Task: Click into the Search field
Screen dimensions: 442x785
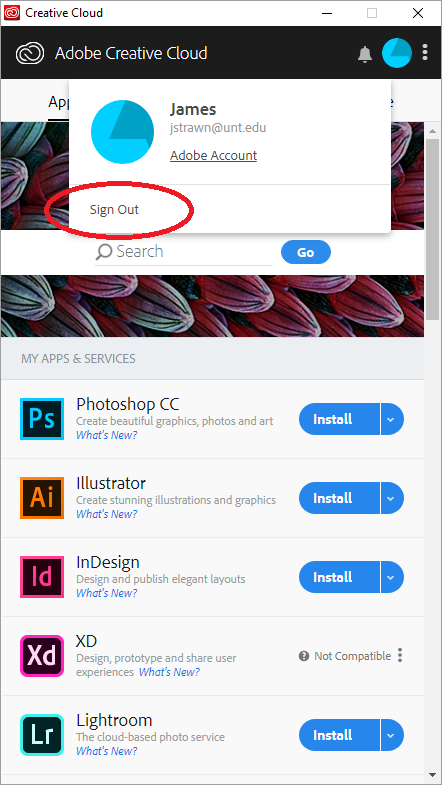Action: pyautogui.click(x=183, y=252)
